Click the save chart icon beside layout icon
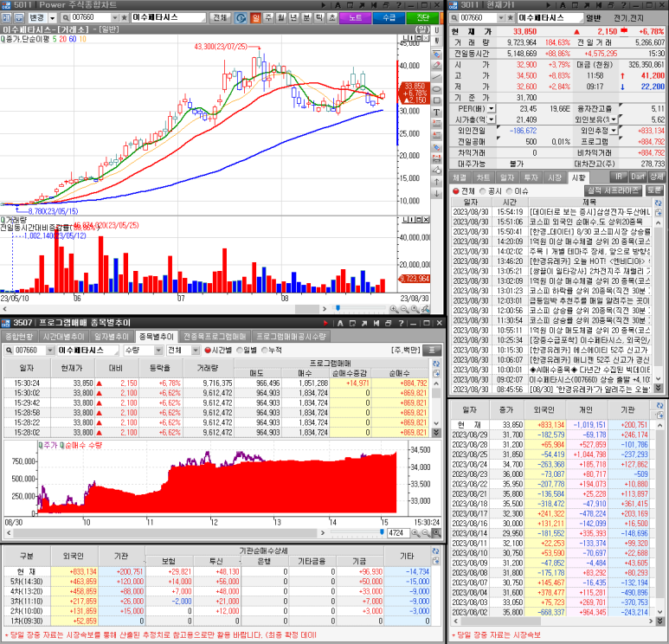This screenshot has width=669, height=644. click(19, 18)
